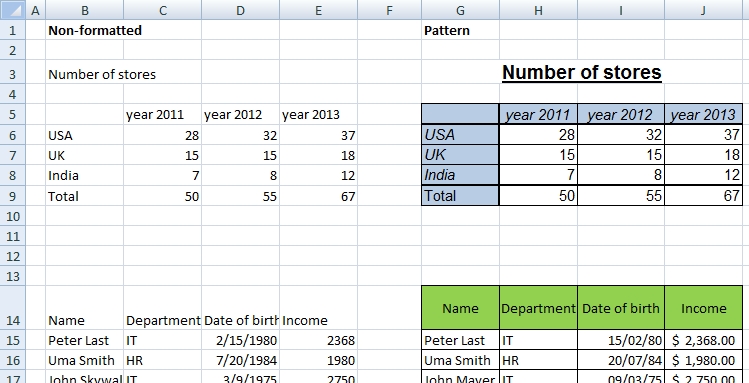Image resolution: width=749 pixels, height=383 pixels.
Task: Select value 7 in column C
Action: pos(162,175)
